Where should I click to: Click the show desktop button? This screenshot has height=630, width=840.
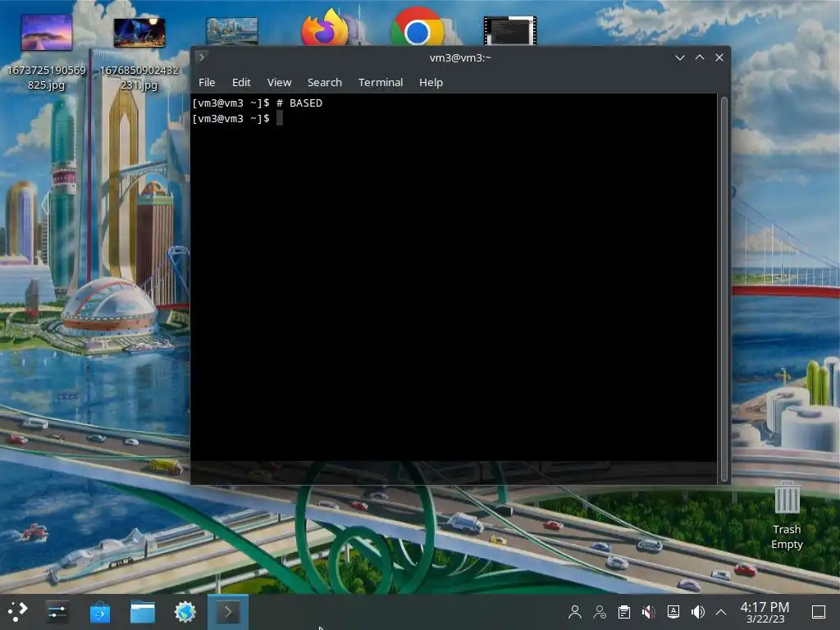(819, 612)
